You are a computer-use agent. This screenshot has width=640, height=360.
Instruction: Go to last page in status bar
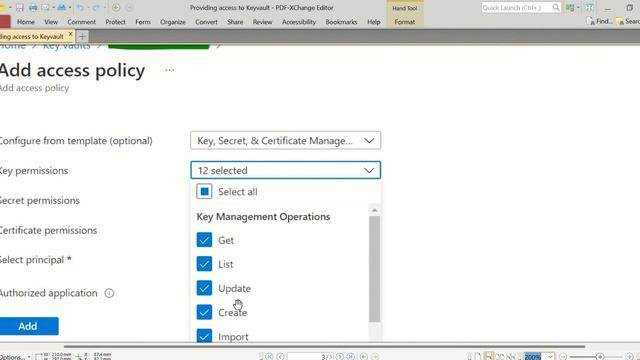(351, 356)
